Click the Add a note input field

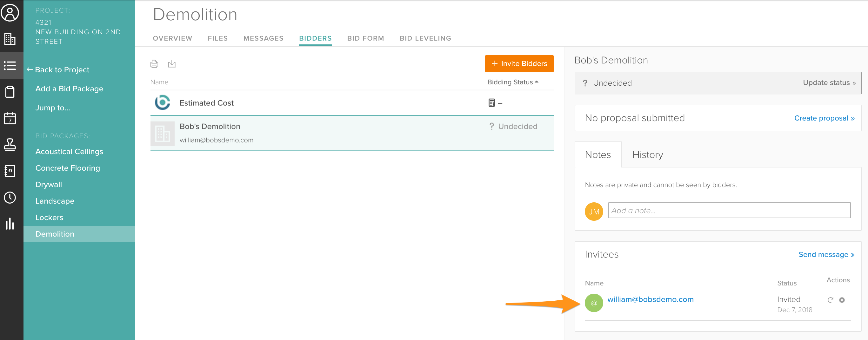[729, 210]
